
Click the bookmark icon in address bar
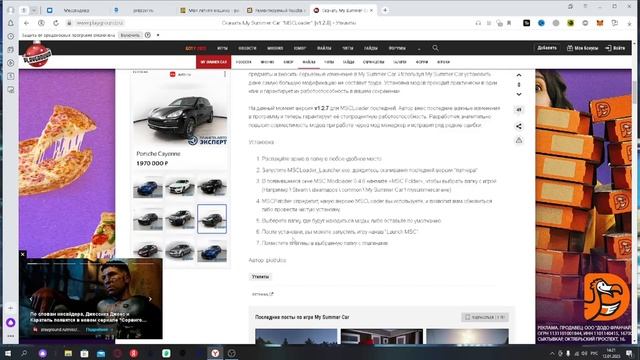[509, 23]
